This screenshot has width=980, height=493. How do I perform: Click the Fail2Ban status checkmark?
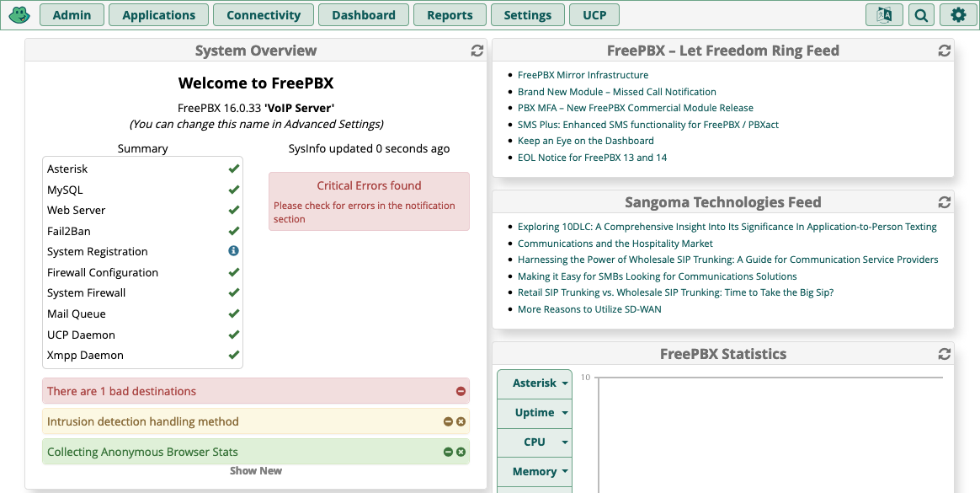click(234, 230)
